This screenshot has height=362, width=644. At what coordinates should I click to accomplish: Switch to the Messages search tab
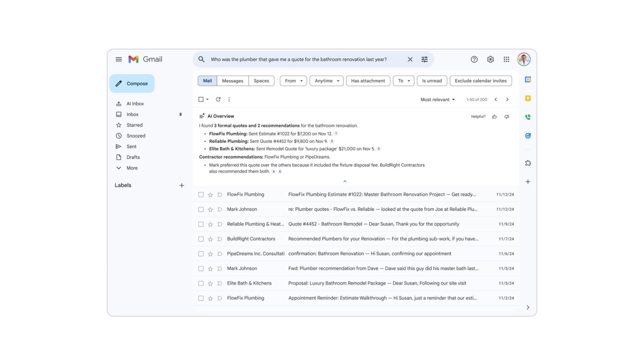click(x=232, y=80)
